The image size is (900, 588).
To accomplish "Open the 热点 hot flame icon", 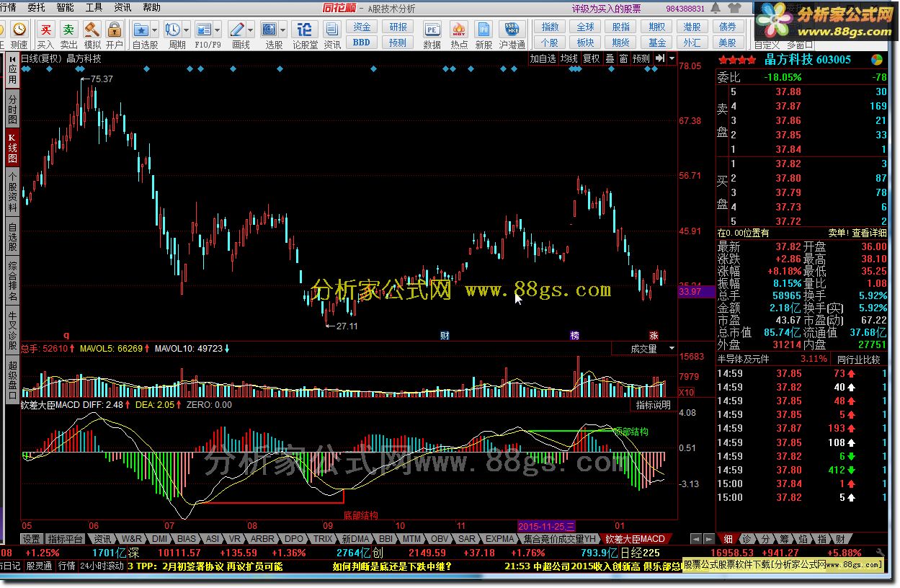I will coord(458,30).
